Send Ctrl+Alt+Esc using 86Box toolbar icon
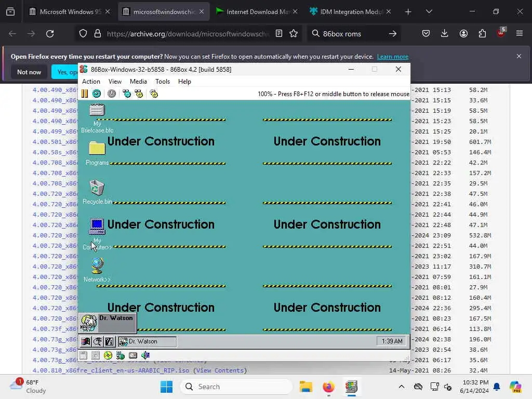This screenshot has height=399, width=532. point(139,94)
